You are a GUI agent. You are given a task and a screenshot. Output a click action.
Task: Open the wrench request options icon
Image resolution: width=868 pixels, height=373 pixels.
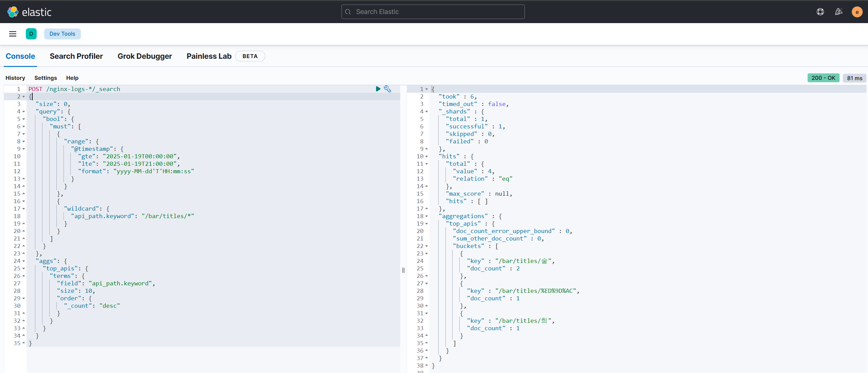coord(387,89)
